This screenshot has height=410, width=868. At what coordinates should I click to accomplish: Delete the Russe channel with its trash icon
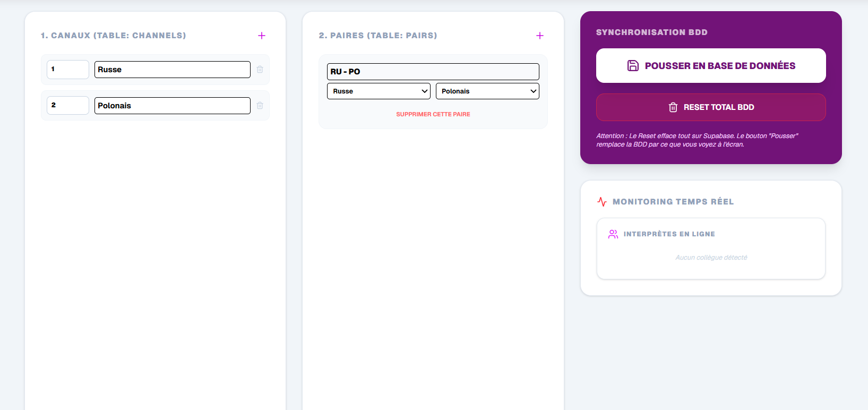pyautogui.click(x=260, y=70)
